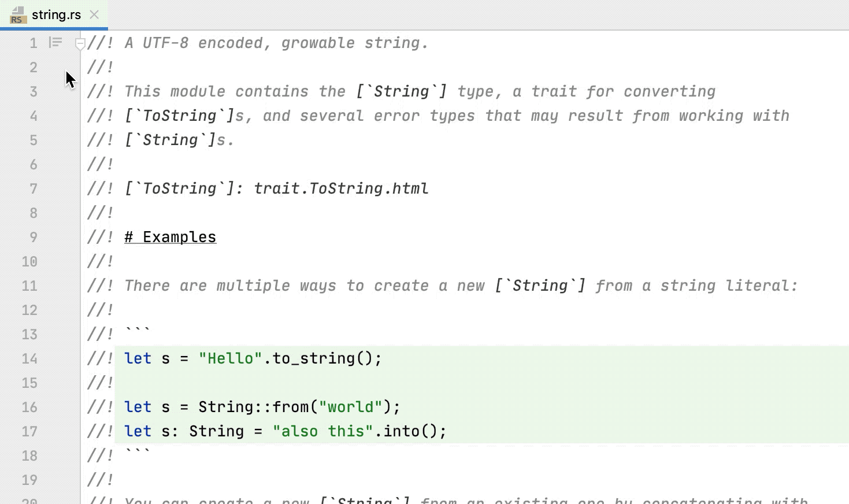Click line number 1 in the gutter
849x504 pixels.
[34, 43]
